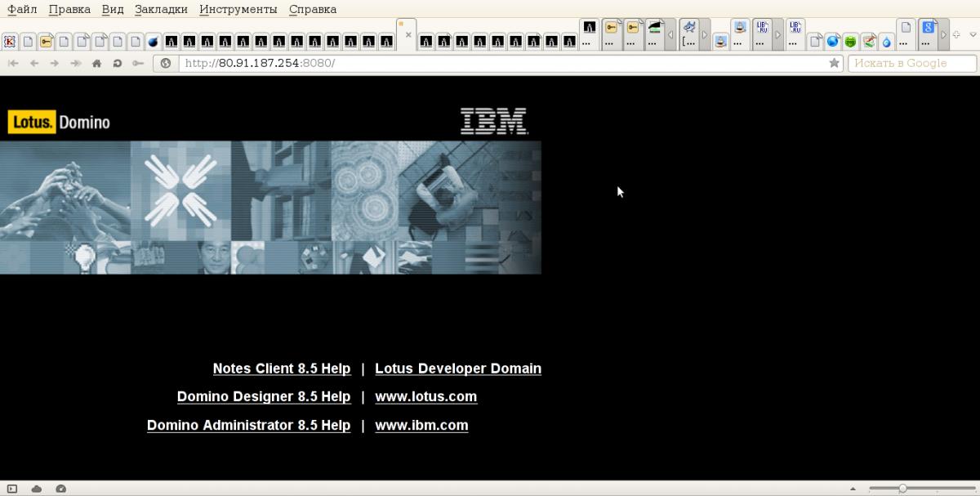Open the Правка menu
This screenshot has width=980, height=496.
[x=69, y=9]
